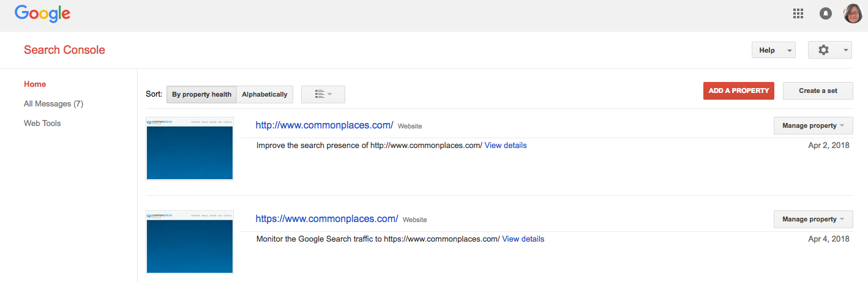Open the https://www.commonplaces.com/ property link

point(326,219)
